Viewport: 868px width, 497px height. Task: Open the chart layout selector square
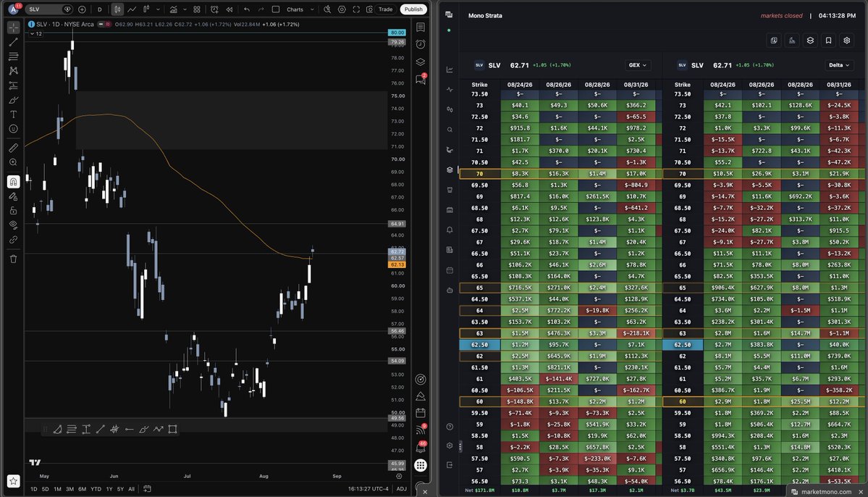coord(276,9)
